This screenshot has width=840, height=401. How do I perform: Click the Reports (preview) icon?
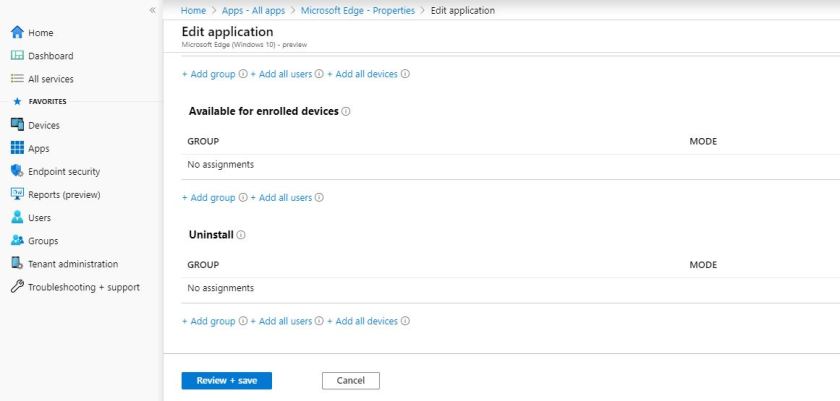[16, 194]
